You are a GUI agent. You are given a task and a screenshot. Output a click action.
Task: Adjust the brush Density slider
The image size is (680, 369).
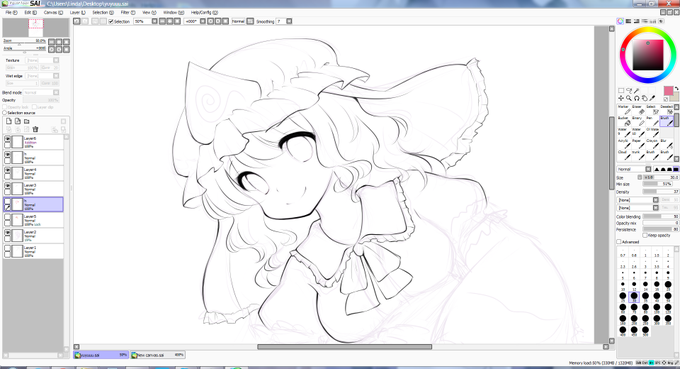(661, 192)
